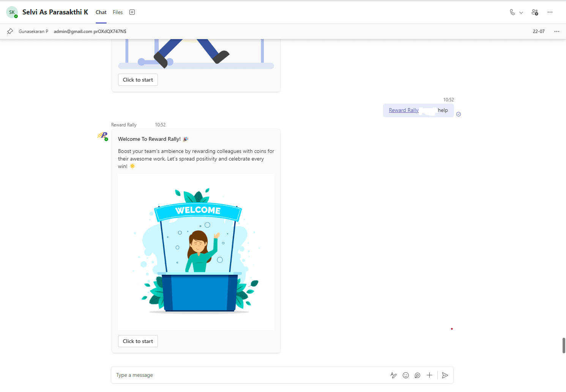Open actions and apps plus icon

tap(429, 375)
